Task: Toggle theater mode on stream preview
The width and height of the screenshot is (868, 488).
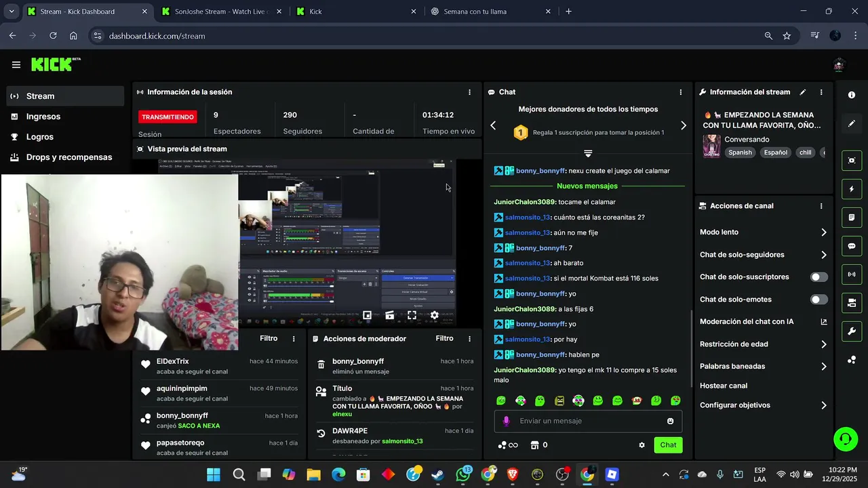Action: pyautogui.click(x=389, y=315)
